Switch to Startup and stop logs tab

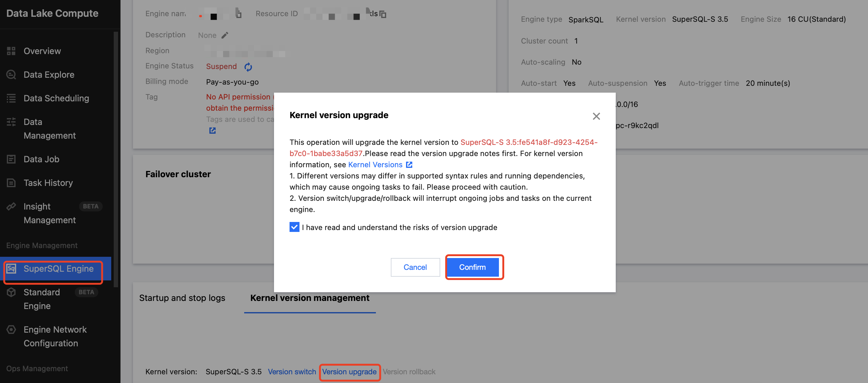(182, 298)
